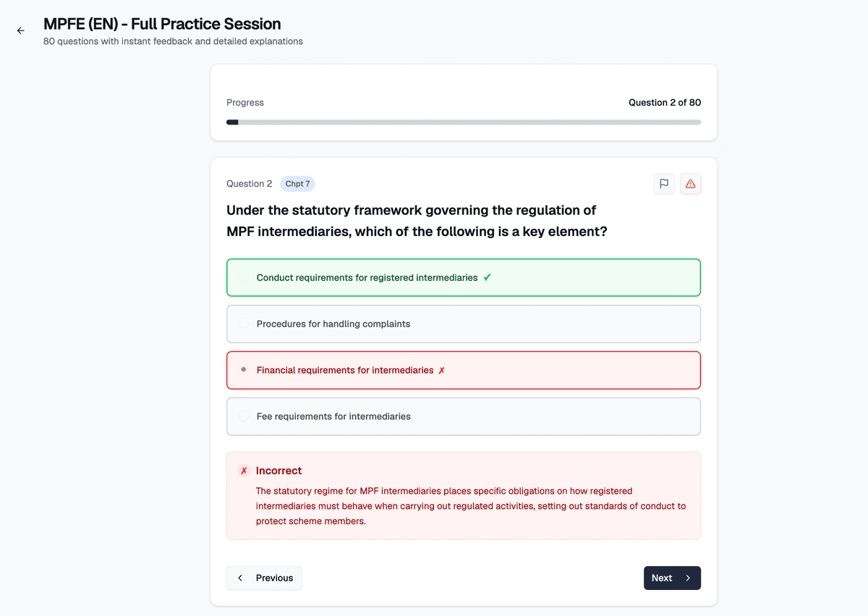Click the X icon beside Incorrect heading
The height and width of the screenshot is (616, 868).
(x=244, y=471)
